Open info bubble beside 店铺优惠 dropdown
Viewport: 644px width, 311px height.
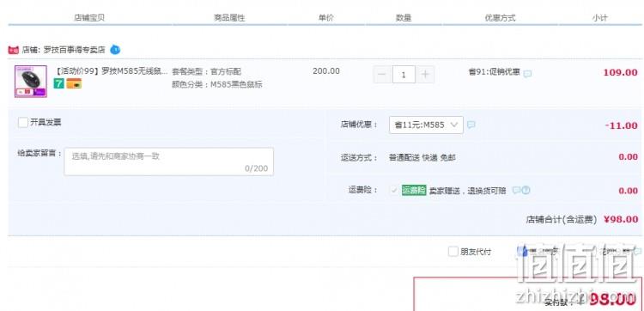coord(471,125)
